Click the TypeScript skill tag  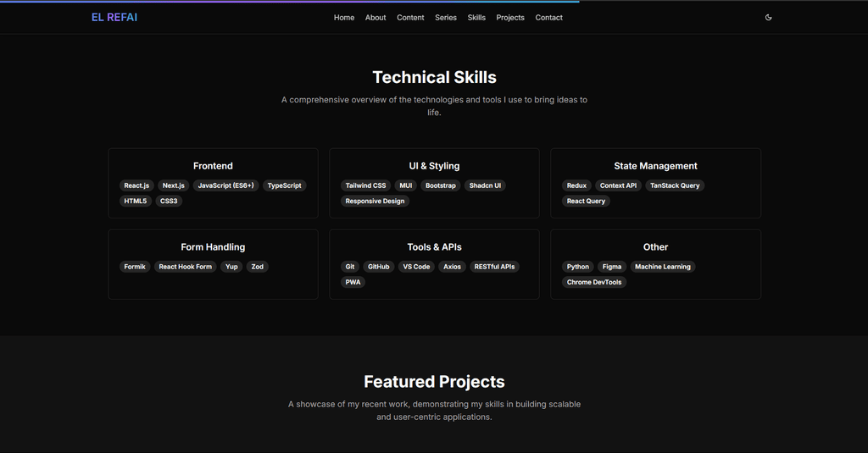tap(285, 185)
